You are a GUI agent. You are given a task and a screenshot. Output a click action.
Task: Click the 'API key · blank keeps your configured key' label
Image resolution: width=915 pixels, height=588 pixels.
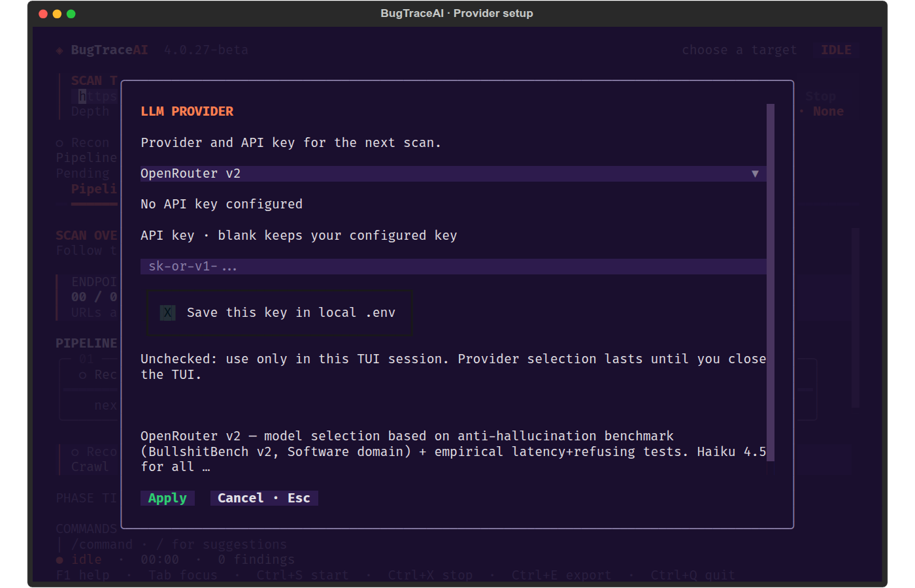click(299, 236)
